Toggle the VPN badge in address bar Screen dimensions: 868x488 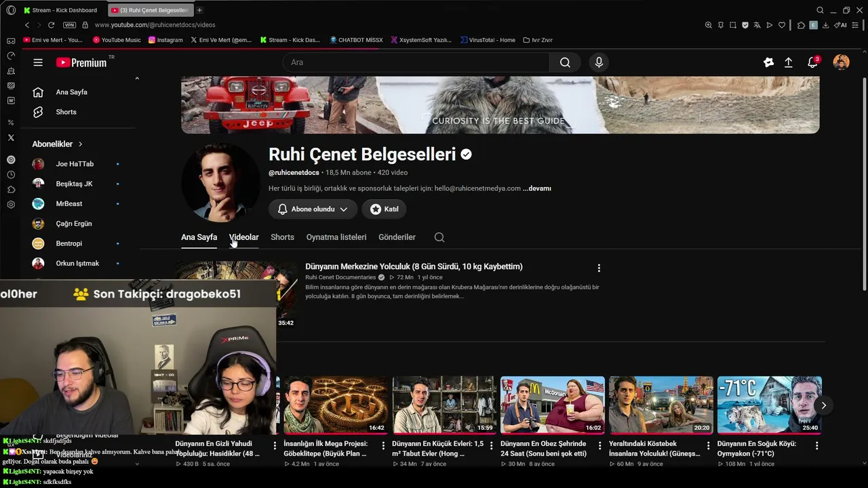tap(69, 25)
